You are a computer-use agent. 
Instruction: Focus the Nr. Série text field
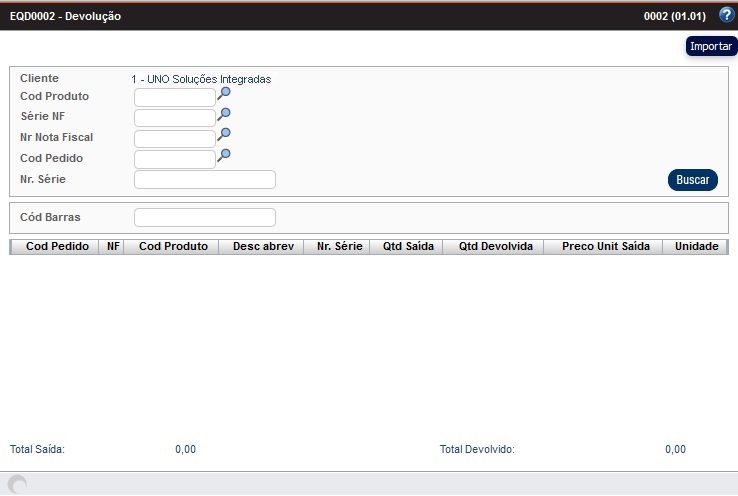tap(205, 180)
